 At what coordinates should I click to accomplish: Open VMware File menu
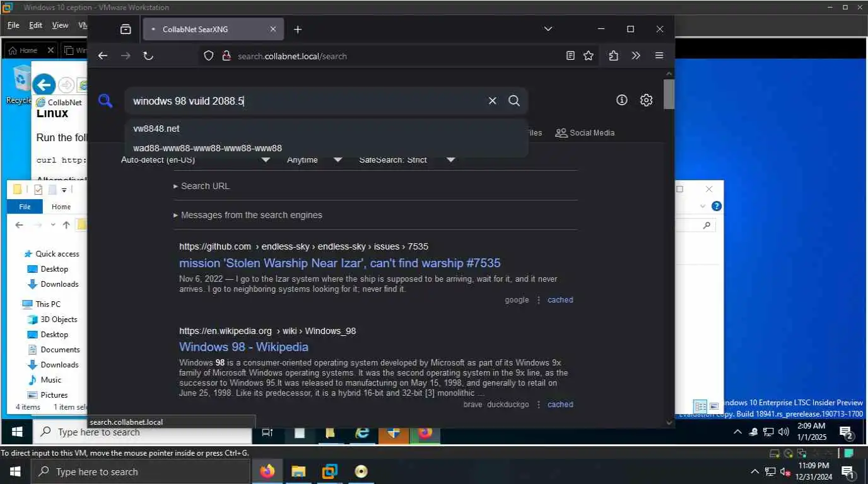pos(13,25)
